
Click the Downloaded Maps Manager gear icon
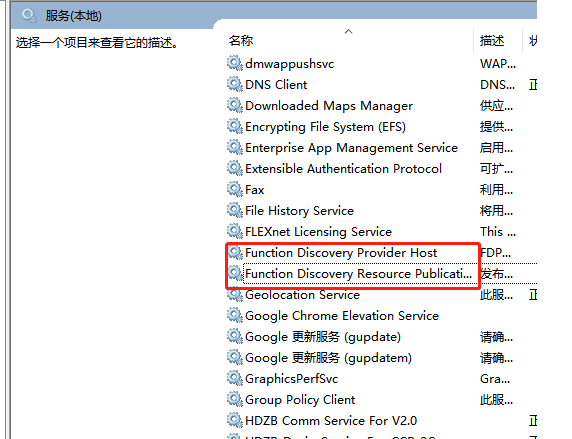click(235, 105)
